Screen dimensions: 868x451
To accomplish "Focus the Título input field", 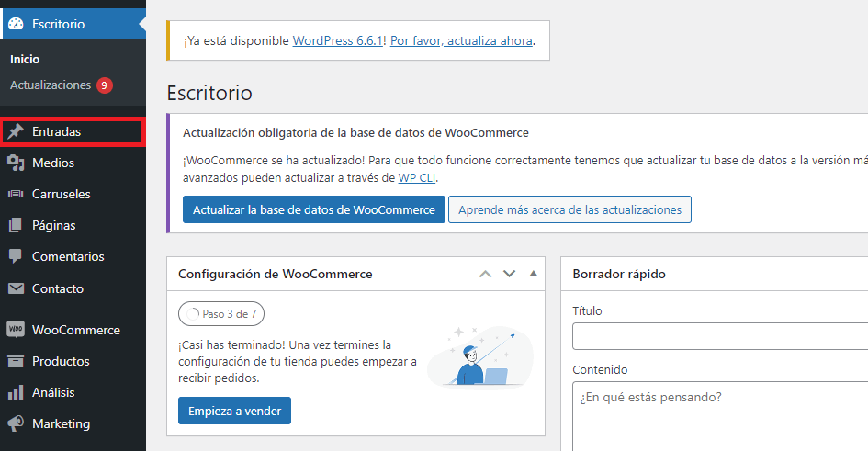I will coord(720,336).
